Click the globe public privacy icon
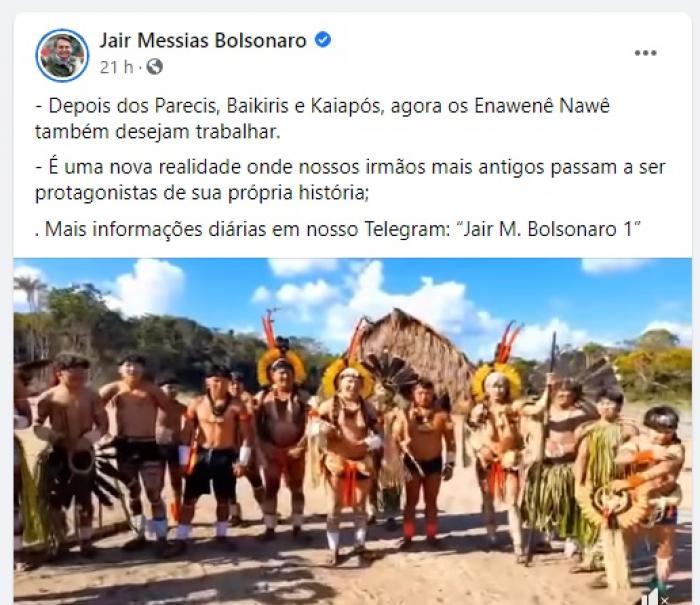The height and width of the screenshot is (605, 700). (154, 67)
